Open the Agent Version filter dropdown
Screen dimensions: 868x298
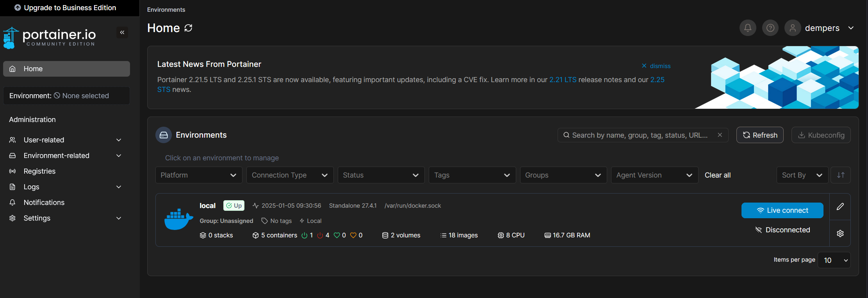coord(654,175)
